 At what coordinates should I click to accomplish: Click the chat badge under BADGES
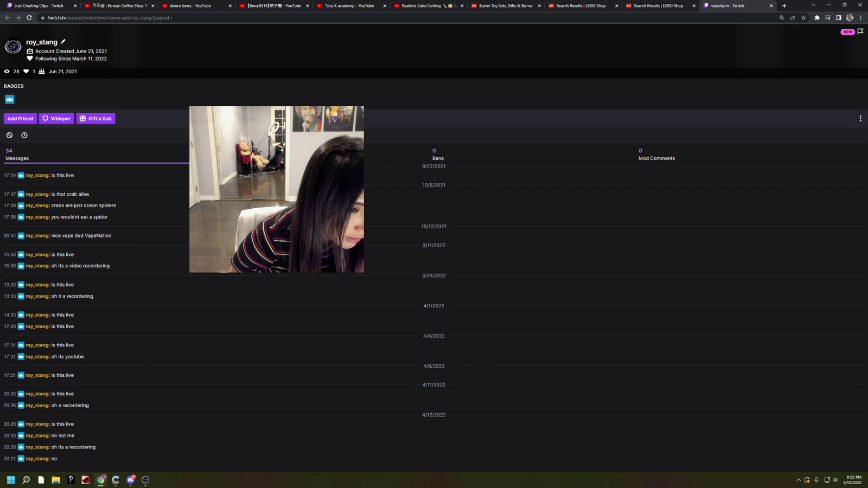coord(10,99)
